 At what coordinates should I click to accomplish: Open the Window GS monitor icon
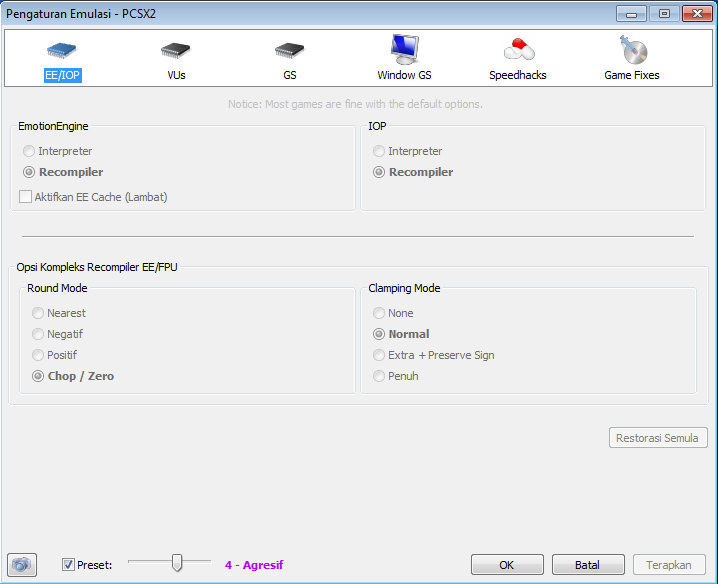tap(404, 49)
